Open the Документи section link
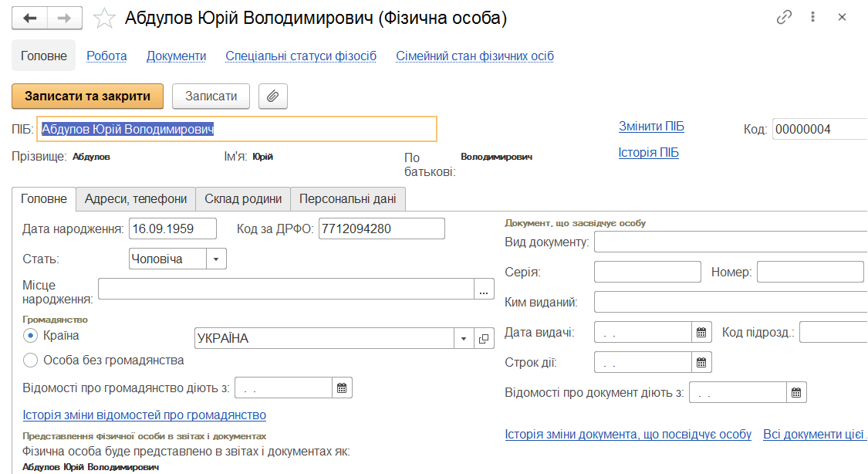This screenshot has height=474, width=868. (x=176, y=56)
